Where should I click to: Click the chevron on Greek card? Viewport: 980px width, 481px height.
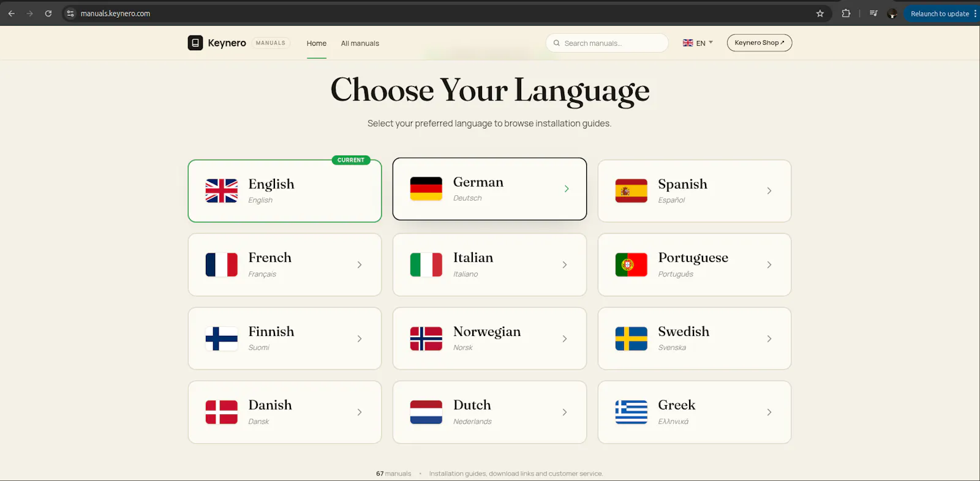(769, 412)
